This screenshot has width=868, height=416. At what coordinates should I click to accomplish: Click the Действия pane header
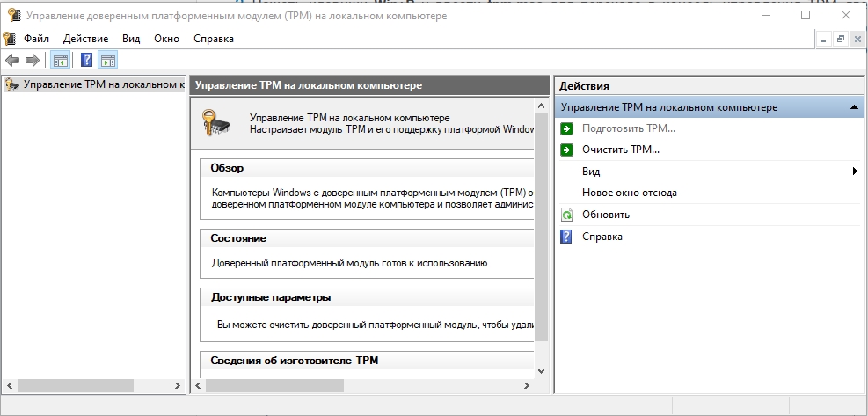(711, 86)
